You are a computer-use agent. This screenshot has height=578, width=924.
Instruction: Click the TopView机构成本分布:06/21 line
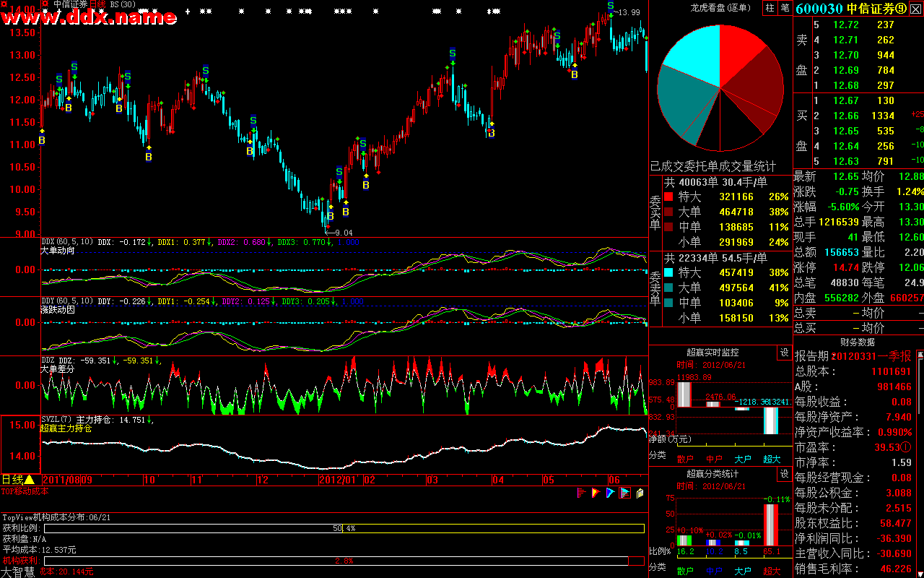[x=56, y=517]
